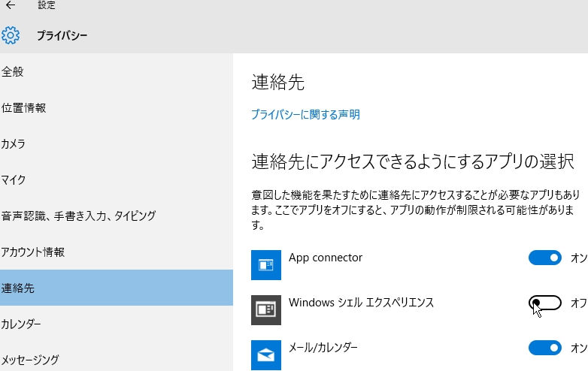
Task: Click the App connector app icon
Action: tap(266, 265)
